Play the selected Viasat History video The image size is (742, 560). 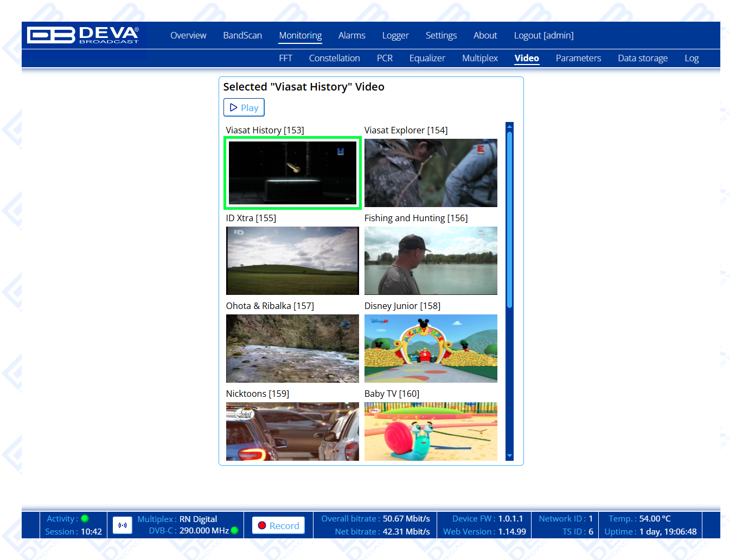pos(244,107)
